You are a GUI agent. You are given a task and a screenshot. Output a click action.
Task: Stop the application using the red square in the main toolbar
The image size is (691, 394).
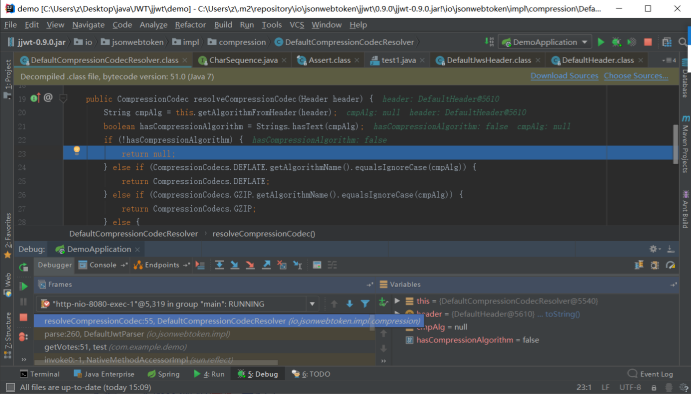tap(648, 42)
